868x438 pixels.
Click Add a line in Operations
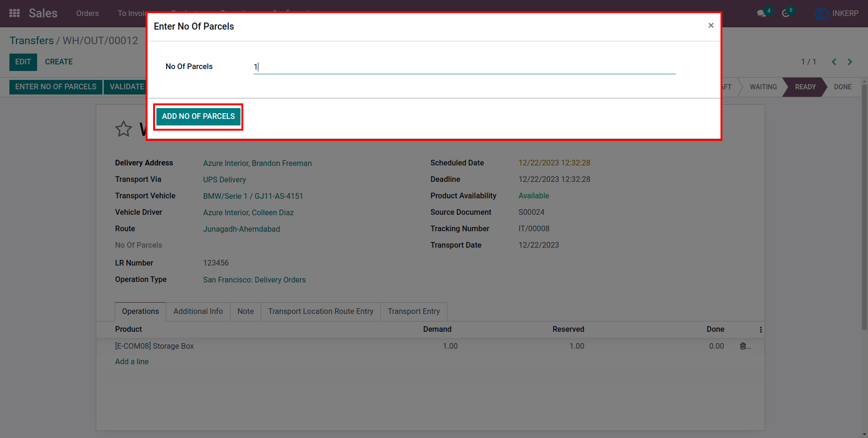coord(132,362)
